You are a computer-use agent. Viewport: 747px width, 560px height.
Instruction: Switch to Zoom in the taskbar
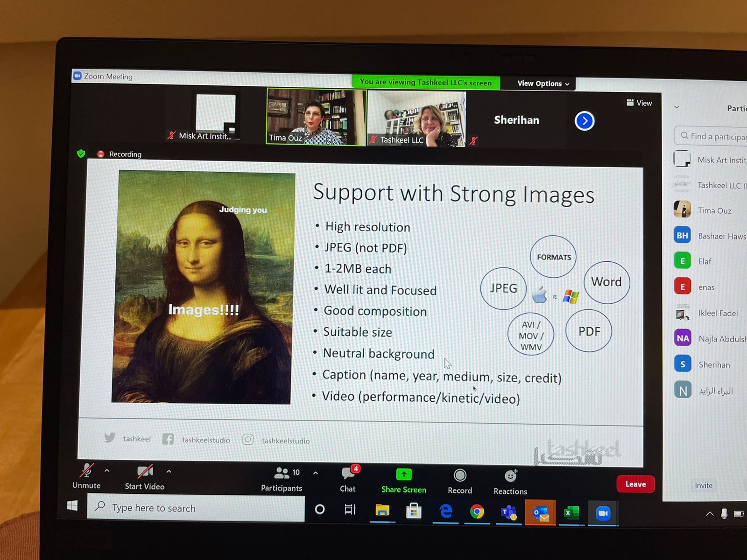[603, 514]
